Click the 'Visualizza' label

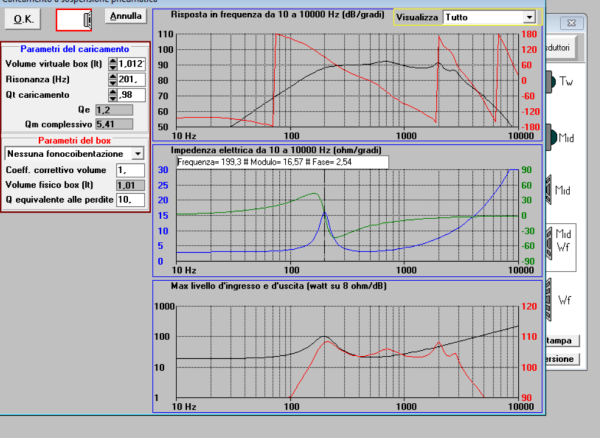pyautogui.click(x=417, y=18)
